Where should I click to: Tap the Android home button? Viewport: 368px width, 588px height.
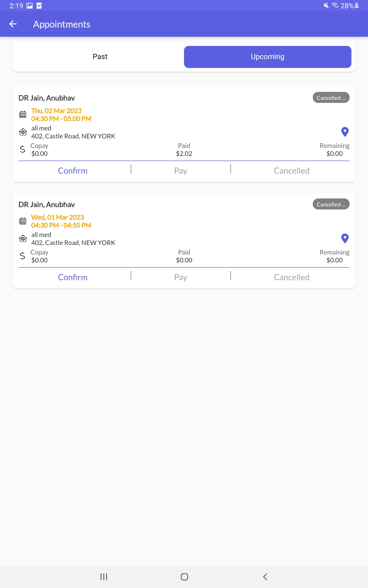coord(184,577)
